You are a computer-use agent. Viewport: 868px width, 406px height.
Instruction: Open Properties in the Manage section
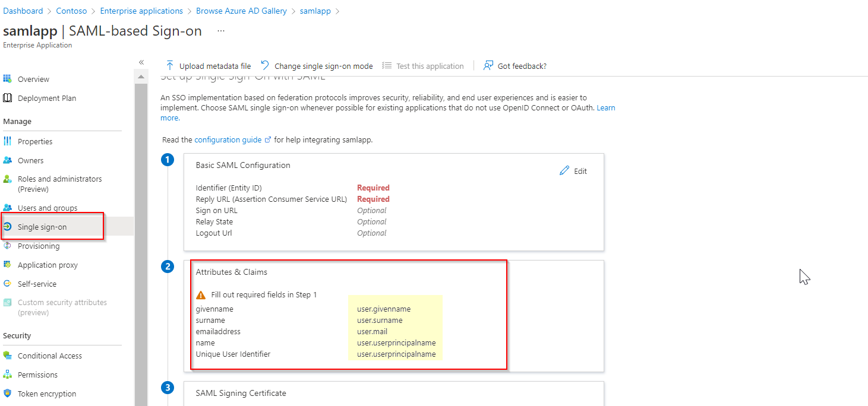[35, 141]
